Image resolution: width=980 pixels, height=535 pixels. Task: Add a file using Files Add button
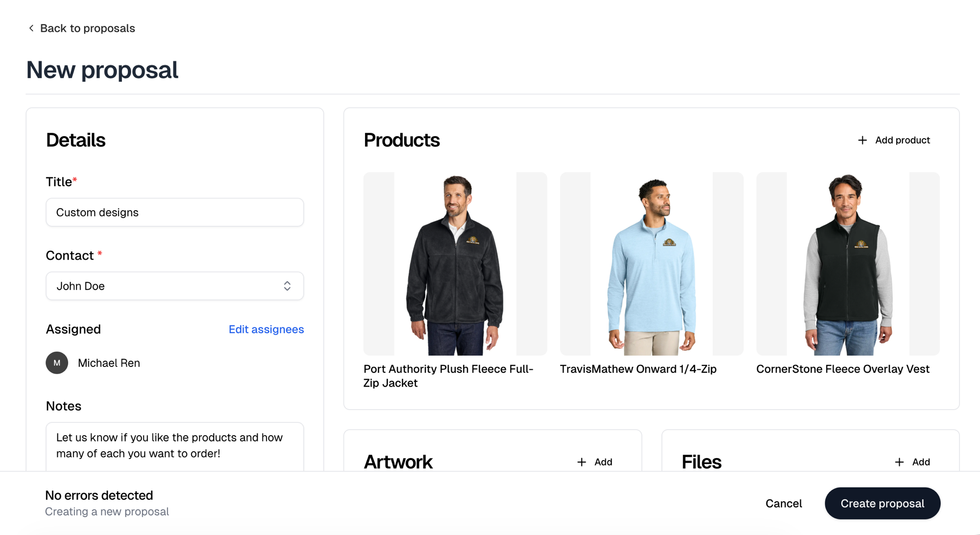tap(912, 462)
